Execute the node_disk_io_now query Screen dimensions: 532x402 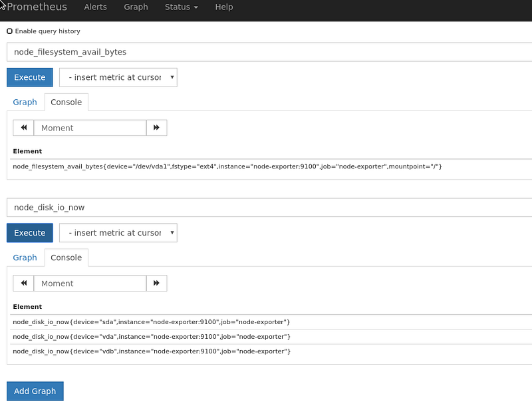coord(30,233)
